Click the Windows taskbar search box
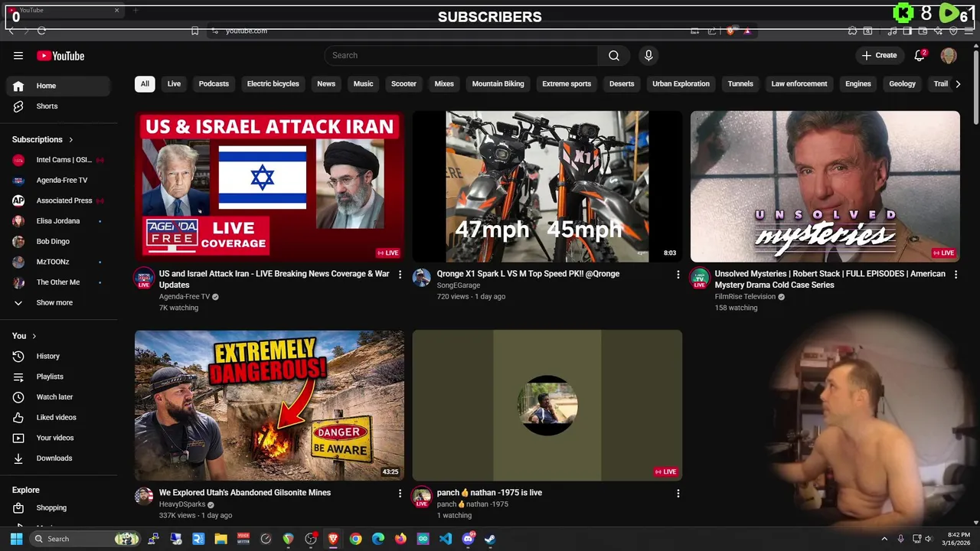The height and width of the screenshot is (551, 980). pyautogui.click(x=85, y=539)
